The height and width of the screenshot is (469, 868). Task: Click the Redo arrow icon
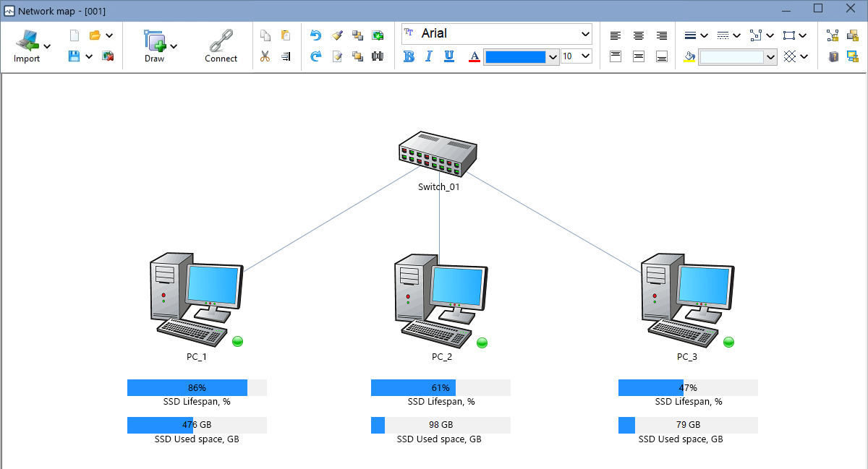pyautogui.click(x=315, y=56)
